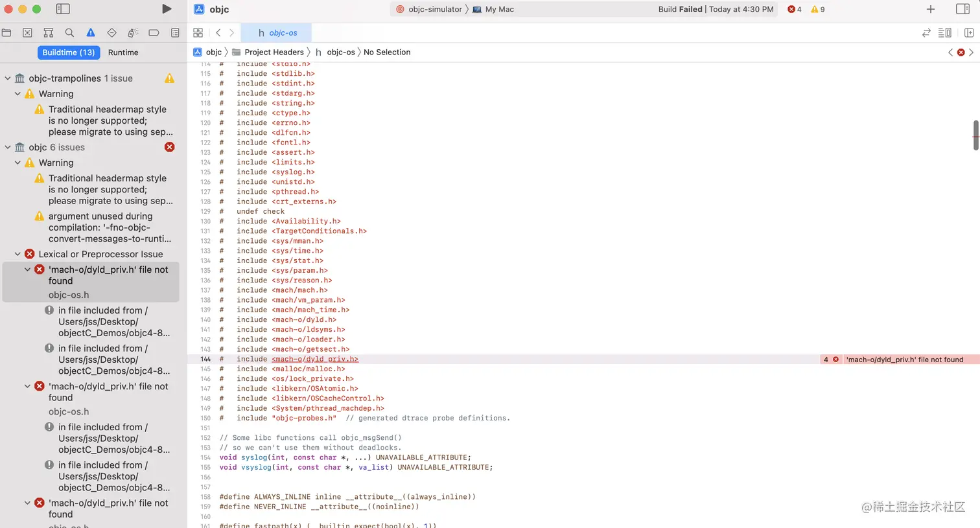The height and width of the screenshot is (528, 980).
Task: Select the issue navigator warning icon
Action: [x=91, y=32]
